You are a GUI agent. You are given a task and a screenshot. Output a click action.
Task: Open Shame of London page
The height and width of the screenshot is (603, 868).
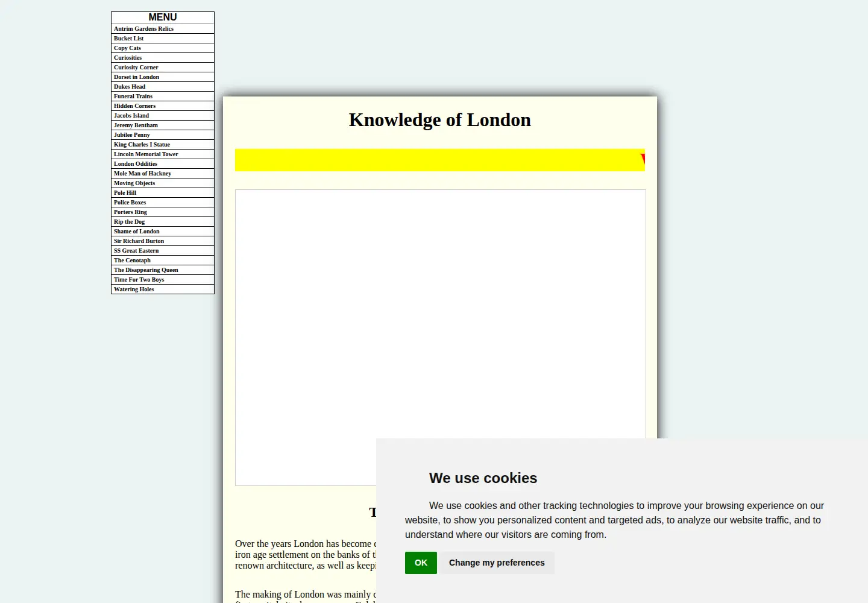click(163, 232)
